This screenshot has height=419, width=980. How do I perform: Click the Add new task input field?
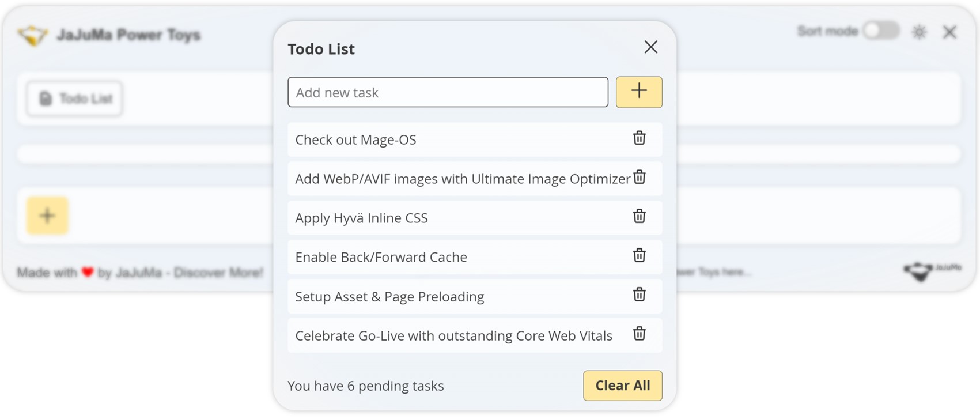click(x=448, y=92)
